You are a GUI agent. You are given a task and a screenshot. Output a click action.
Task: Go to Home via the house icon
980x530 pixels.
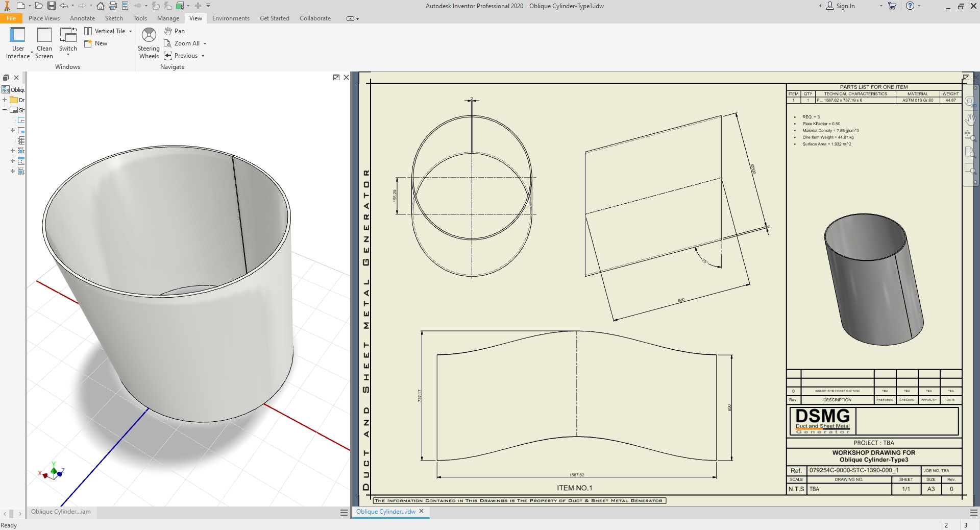click(x=101, y=6)
